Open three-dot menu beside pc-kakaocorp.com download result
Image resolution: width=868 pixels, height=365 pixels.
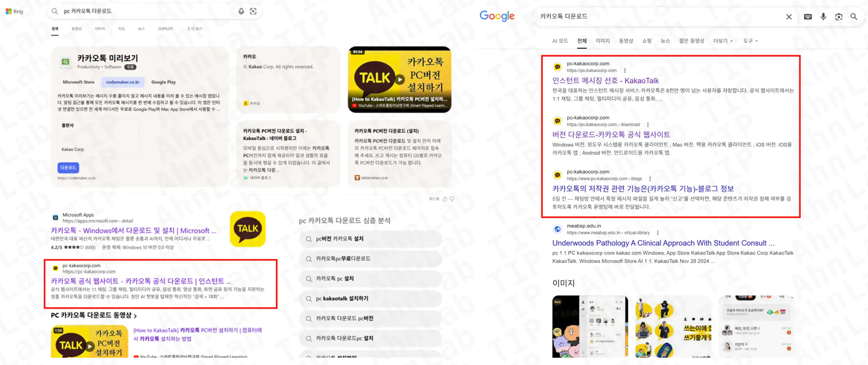[648, 124]
